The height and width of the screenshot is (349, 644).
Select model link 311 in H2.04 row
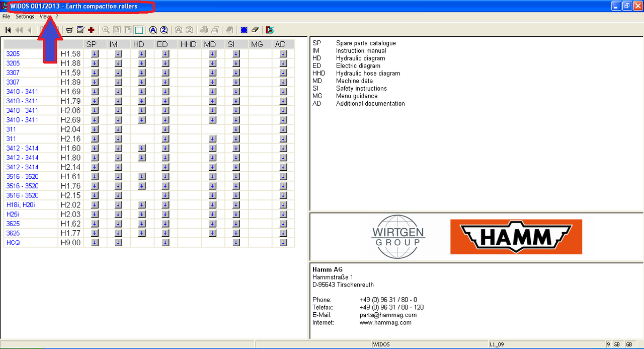tap(11, 129)
